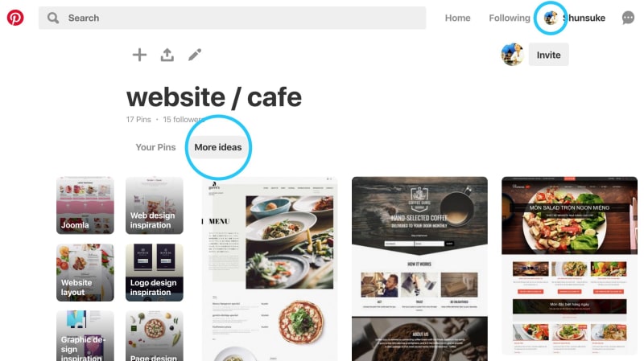Click the upload share board icon
The width and height of the screenshot is (644, 361).
pyautogui.click(x=167, y=55)
